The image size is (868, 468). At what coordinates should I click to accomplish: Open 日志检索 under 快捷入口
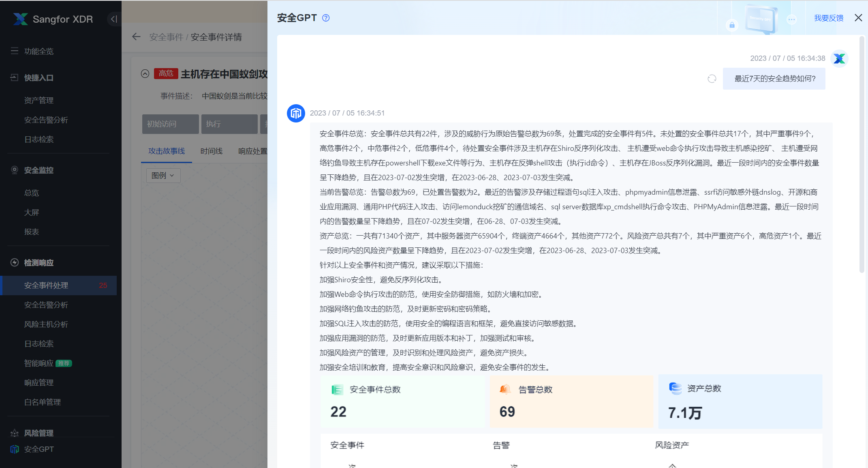(x=38, y=139)
